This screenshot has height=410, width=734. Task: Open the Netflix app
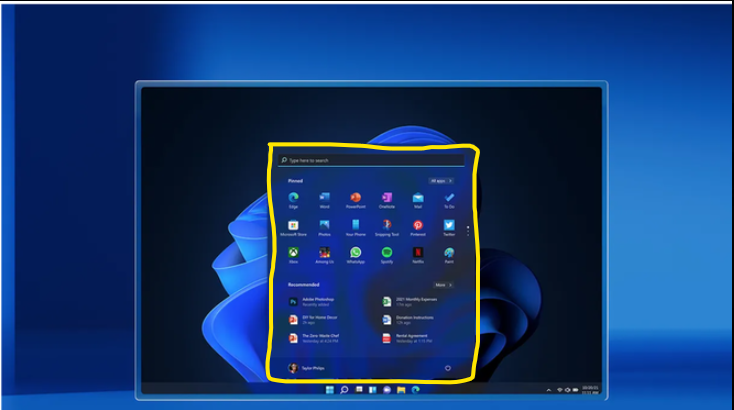pos(418,255)
